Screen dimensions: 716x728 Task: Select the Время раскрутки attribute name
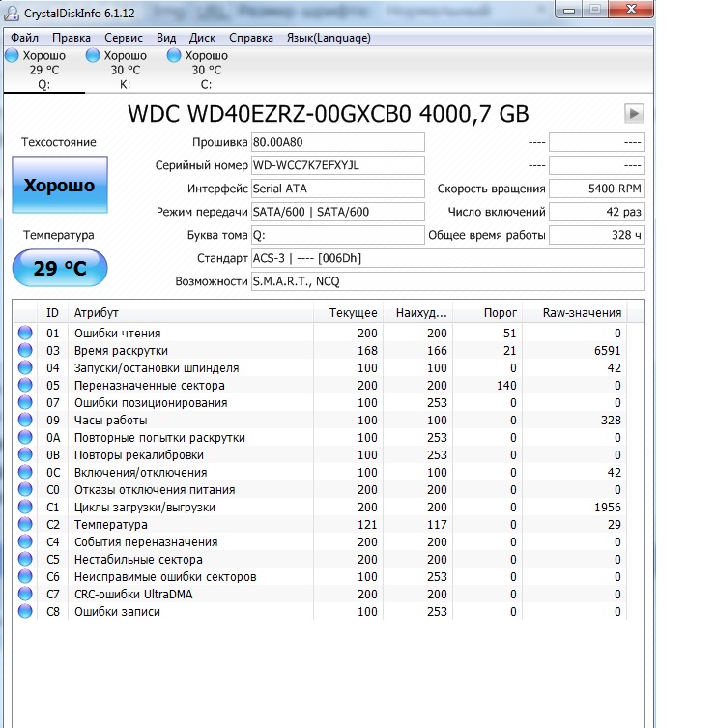121,351
